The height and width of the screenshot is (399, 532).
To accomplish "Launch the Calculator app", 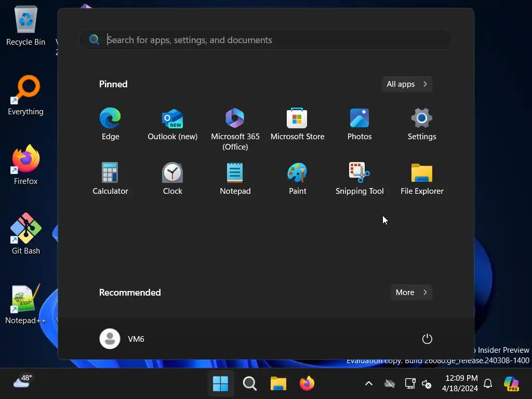I will click(110, 179).
